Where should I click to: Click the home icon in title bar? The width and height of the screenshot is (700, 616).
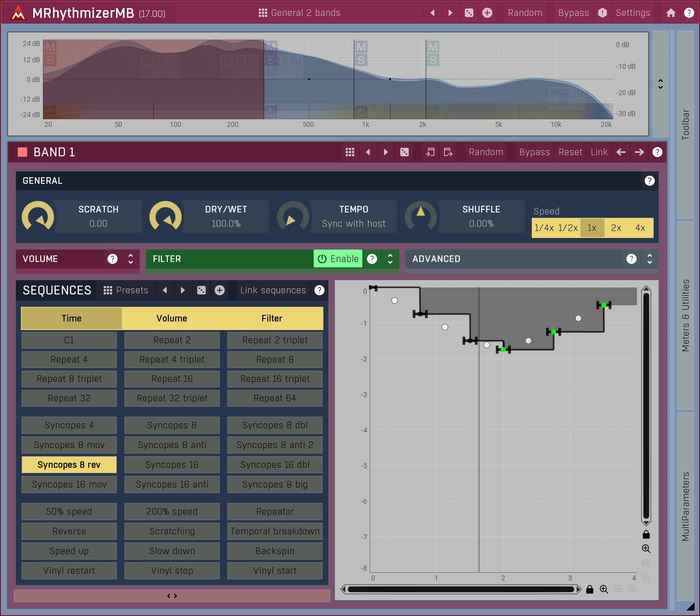[671, 13]
